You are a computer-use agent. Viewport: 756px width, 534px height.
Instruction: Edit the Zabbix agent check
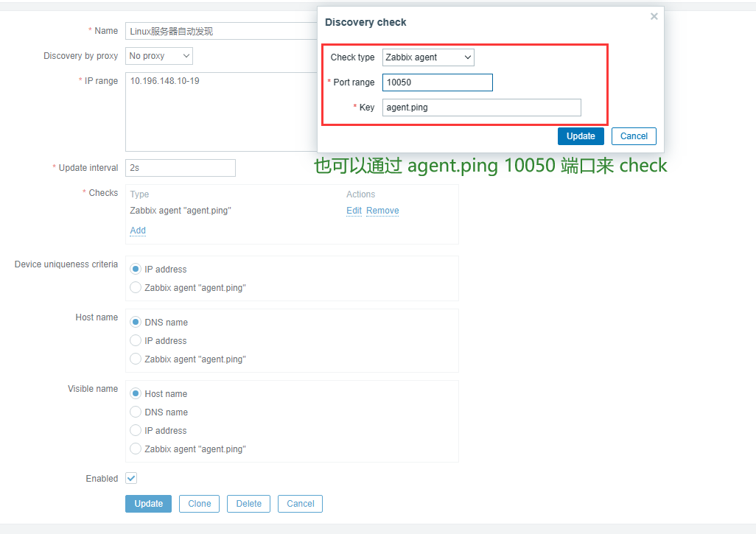(x=354, y=211)
